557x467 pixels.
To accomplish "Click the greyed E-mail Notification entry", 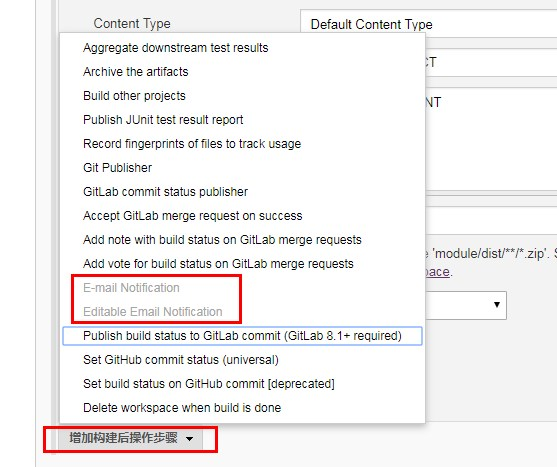I will 131,288.
